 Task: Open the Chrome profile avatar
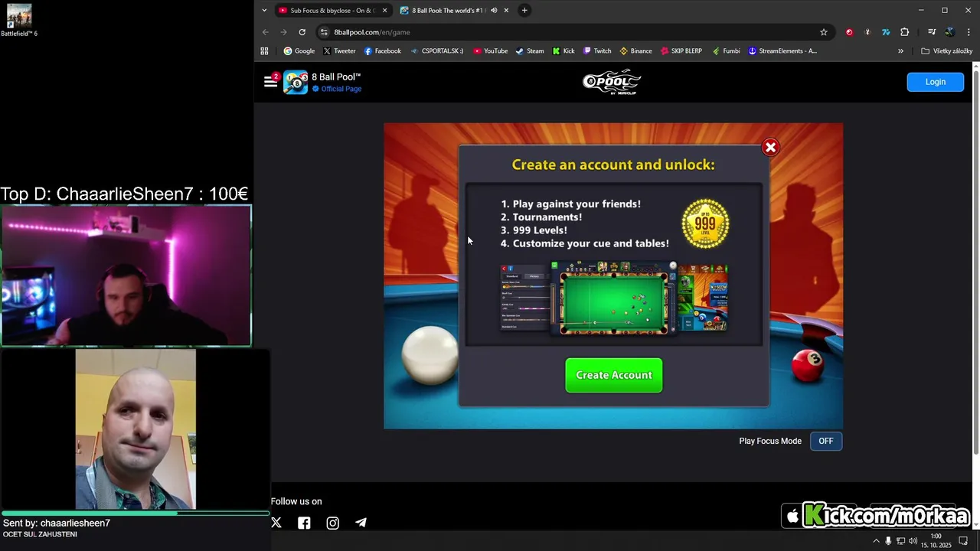click(x=950, y=32)
